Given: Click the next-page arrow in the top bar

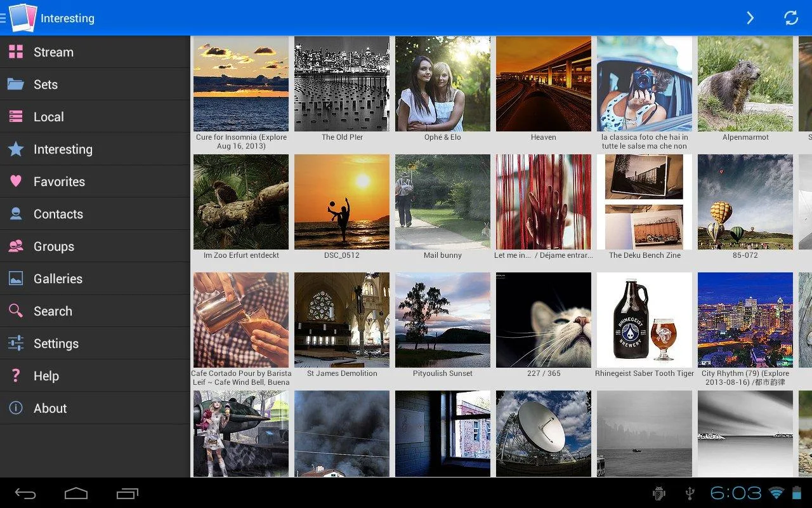Looking at the screenshot, I should pyautogui.click(x=750, y=18).
